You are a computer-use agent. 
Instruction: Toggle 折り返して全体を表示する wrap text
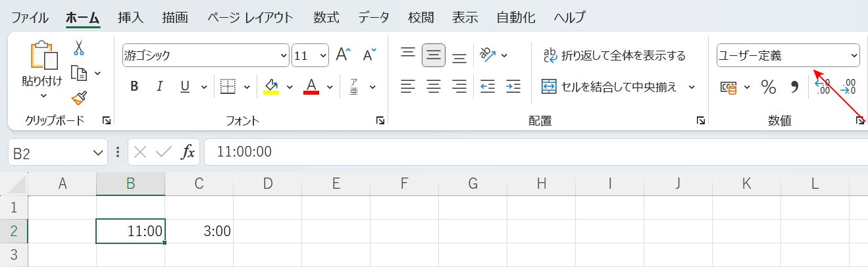(614, 55)
